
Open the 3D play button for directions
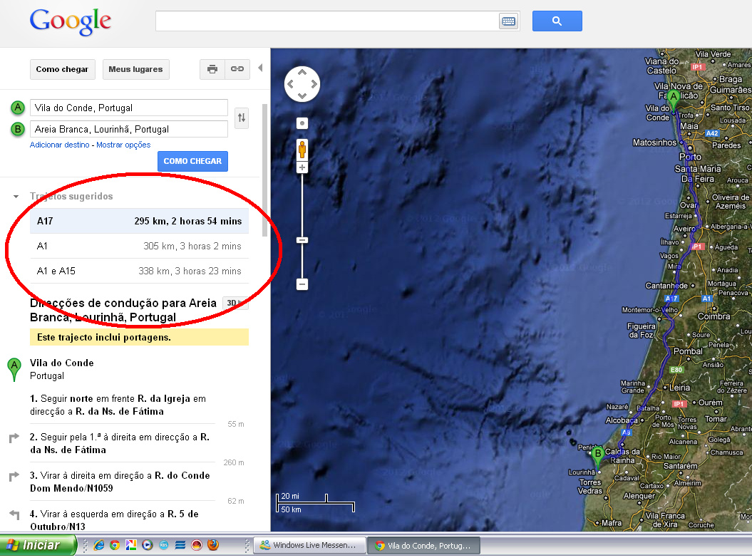pyautogui.click(x=235, y=303)
